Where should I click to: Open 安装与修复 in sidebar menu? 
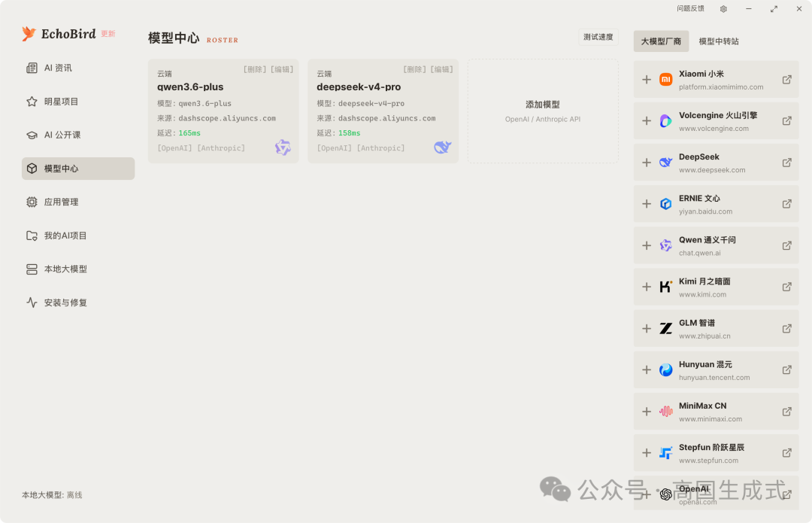click(x=78, y=303)
